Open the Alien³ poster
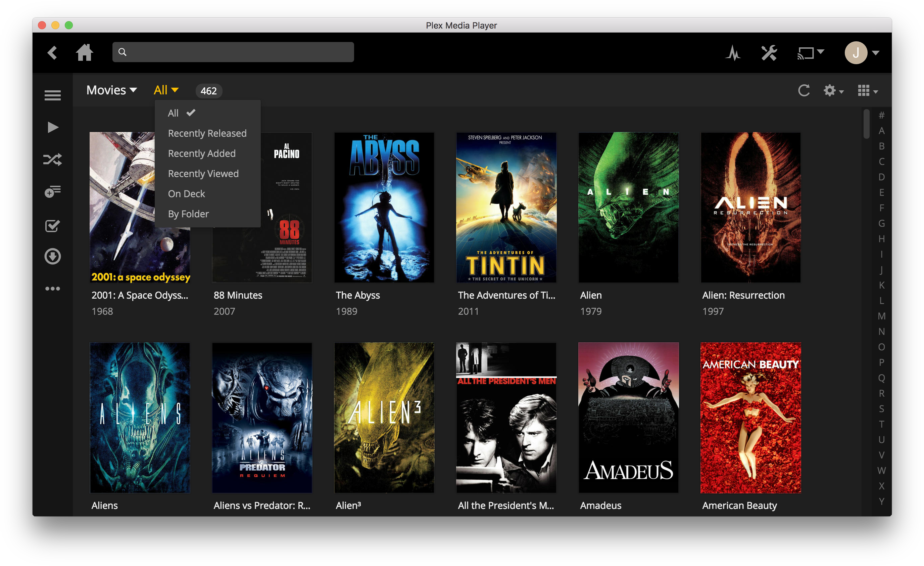Screen dimensions: 924x566 384,418
